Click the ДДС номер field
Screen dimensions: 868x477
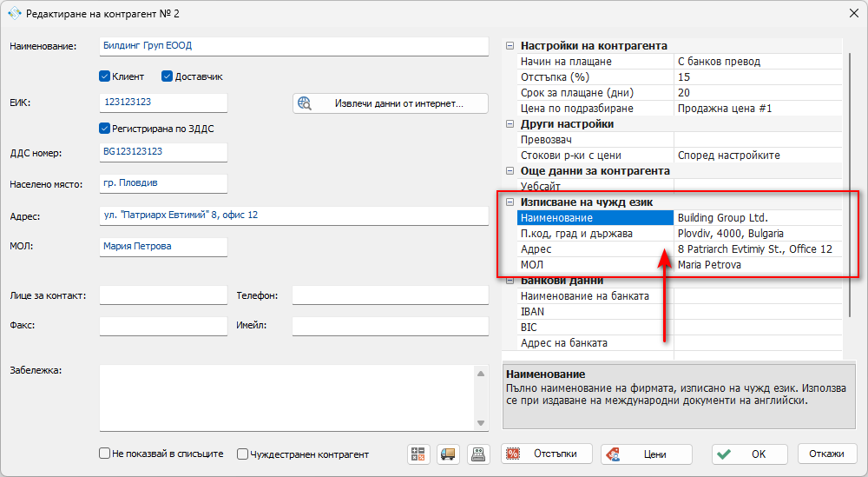click(x=163, y=152)
